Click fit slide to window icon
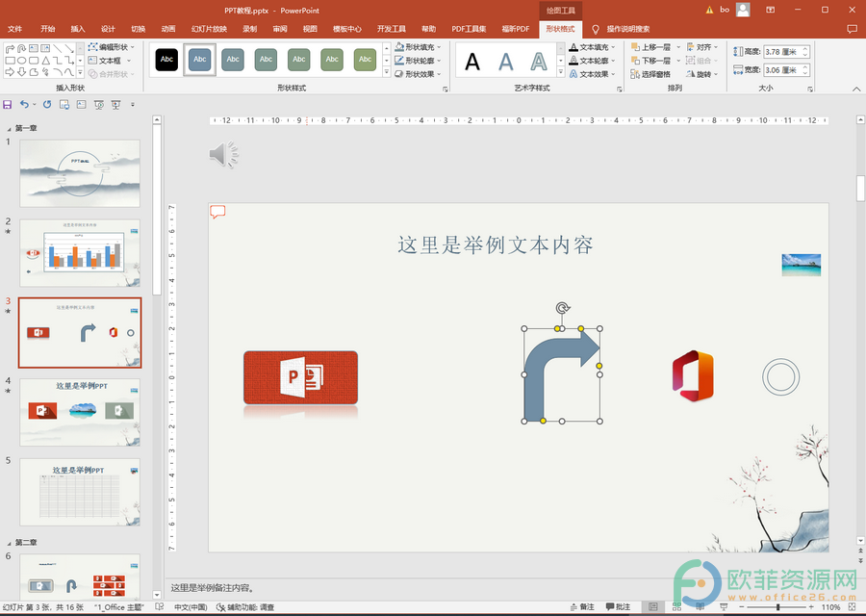 tap(852, 606)
